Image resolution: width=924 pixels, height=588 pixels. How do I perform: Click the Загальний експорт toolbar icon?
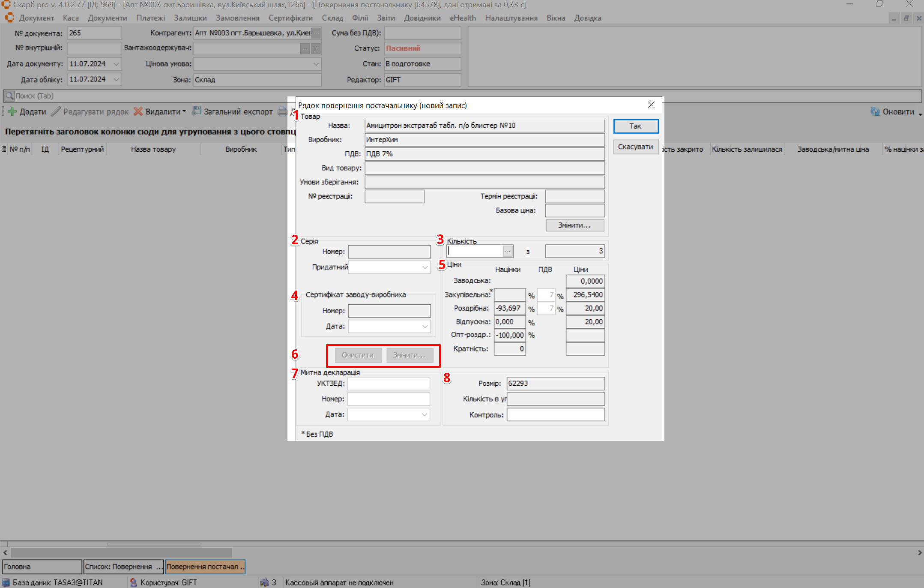coord(196,111)
